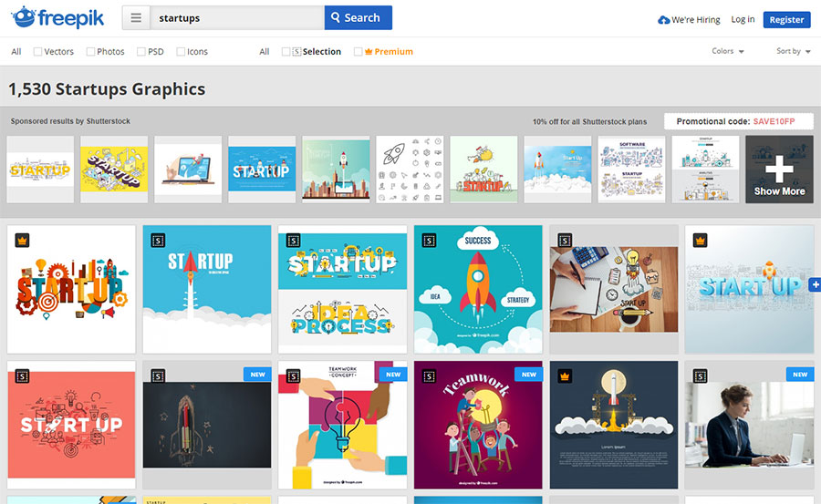Click crown badge on colorful STARTUP image
The width and height of the screenshot is (821, 504).
point(22,241)
